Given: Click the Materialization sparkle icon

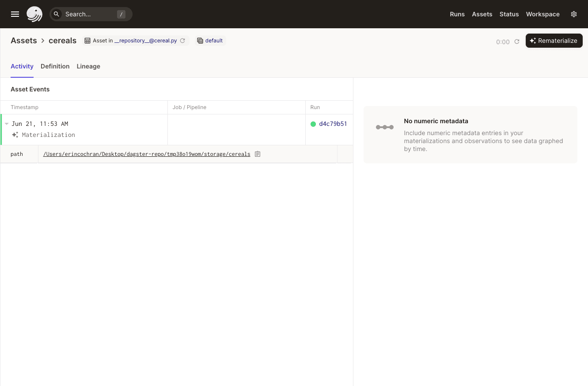Looking at the screenshot, I should pyautogui.click(x=15, y=135).
